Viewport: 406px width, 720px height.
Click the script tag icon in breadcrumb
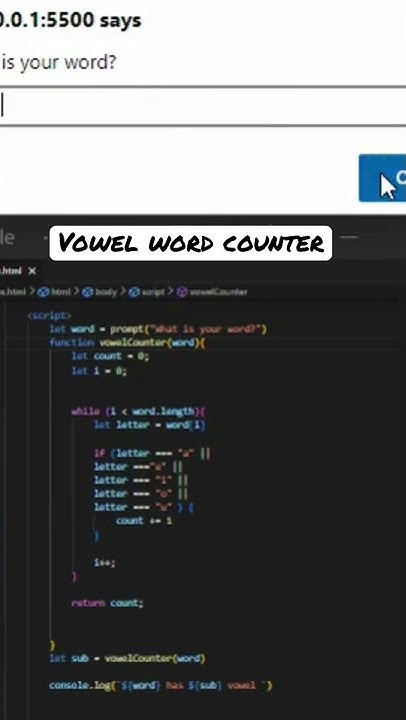click(x=134, y=292)
